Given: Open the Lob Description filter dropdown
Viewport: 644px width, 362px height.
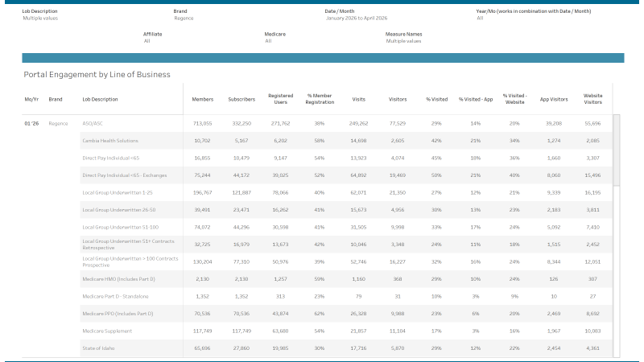Looking at the screenshot, I should (x=40, y=17).
